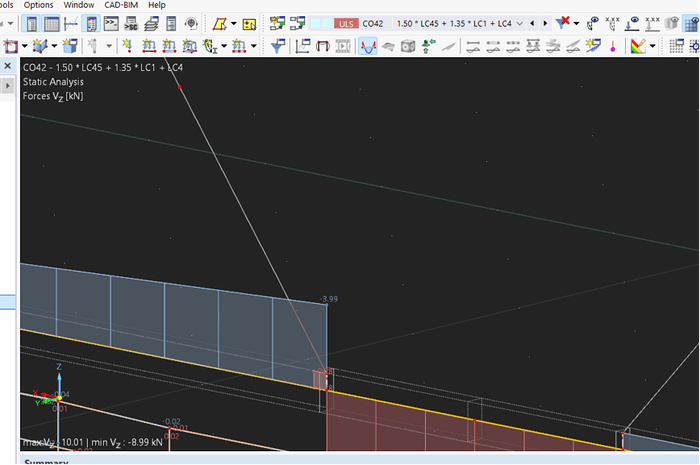Select the parallelogram surface selection tool
This screenshot has width=700, height=465.
pos(219,24)
